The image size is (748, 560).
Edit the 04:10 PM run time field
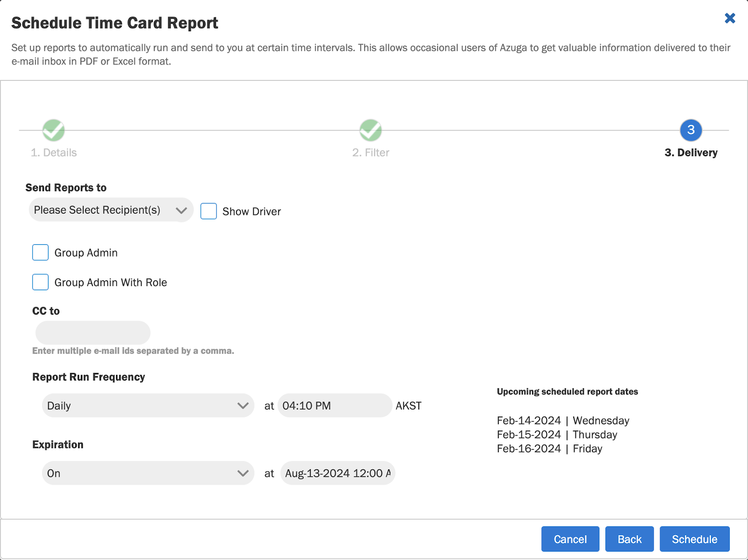point(335,405)
